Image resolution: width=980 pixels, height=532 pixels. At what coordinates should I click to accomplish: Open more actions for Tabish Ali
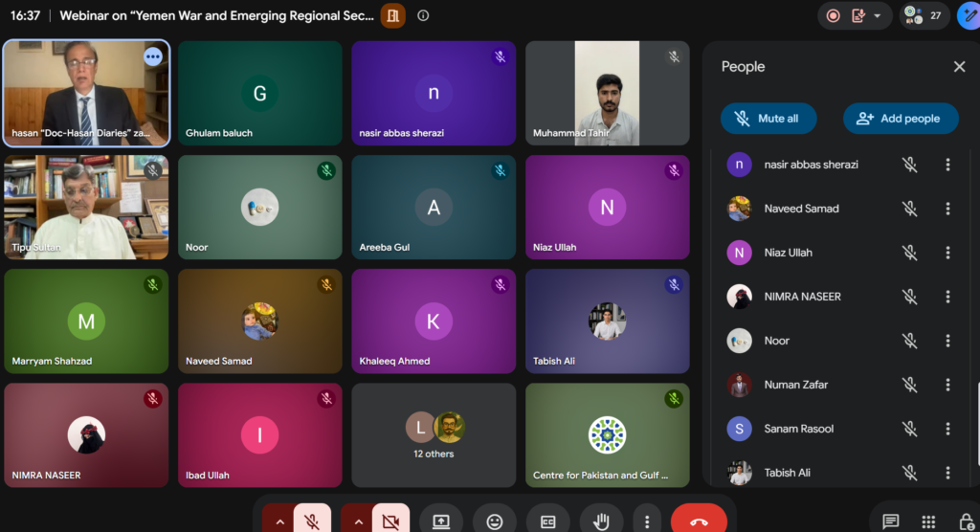947,473
